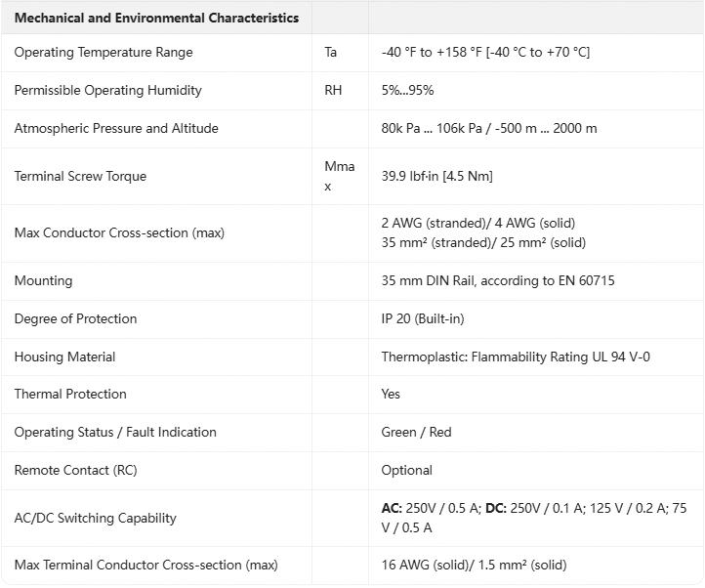This screenshot has height=588, width=705.
Task: Click the 39.9 lbf·in torque value
Action: point(436,176)
